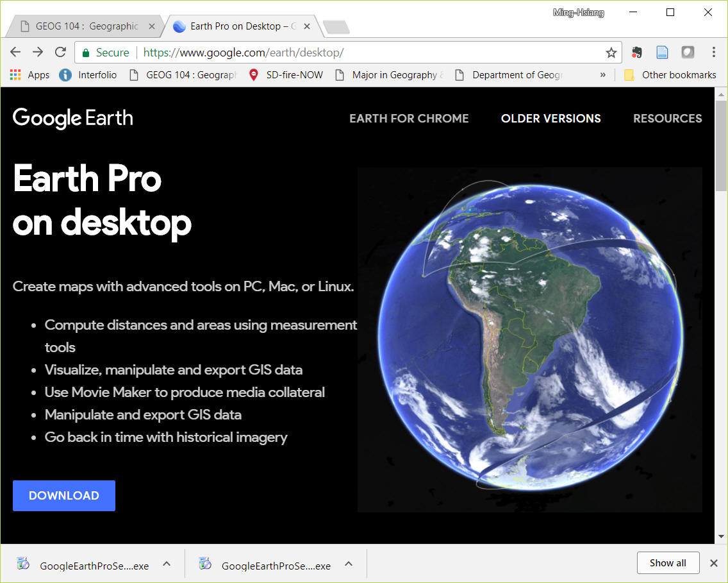Select the Earth Pro on Desktop tab
The image size is (728, 583).
242,26
